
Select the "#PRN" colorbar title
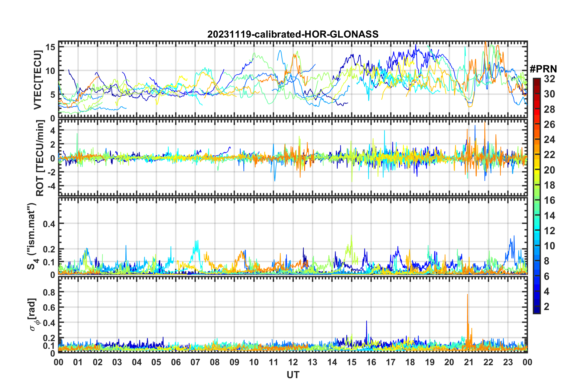(x=543, y=69)
